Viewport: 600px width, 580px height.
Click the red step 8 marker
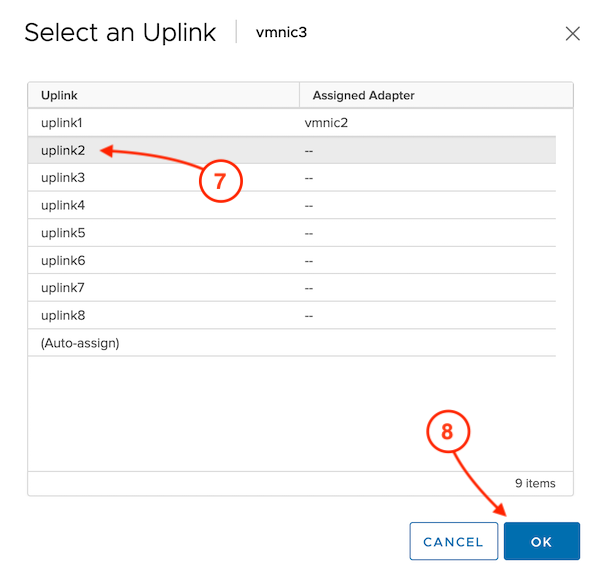(447, 432)
